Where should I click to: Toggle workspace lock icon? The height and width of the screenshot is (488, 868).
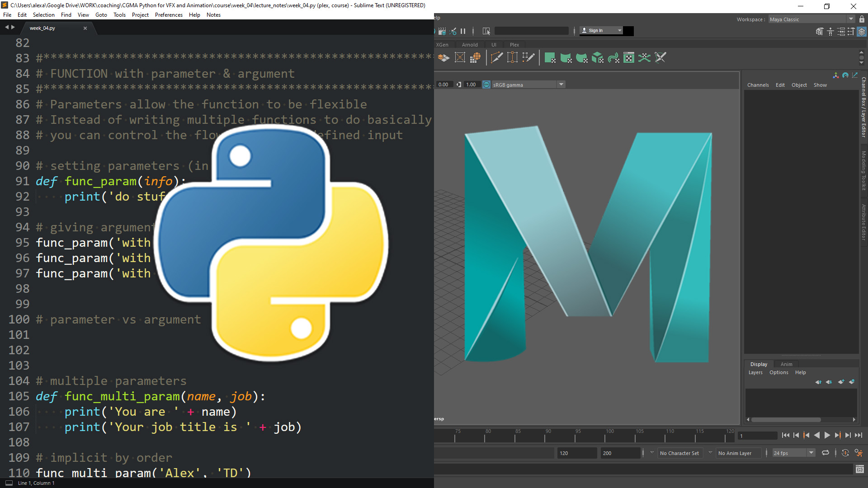click(862, 19)
